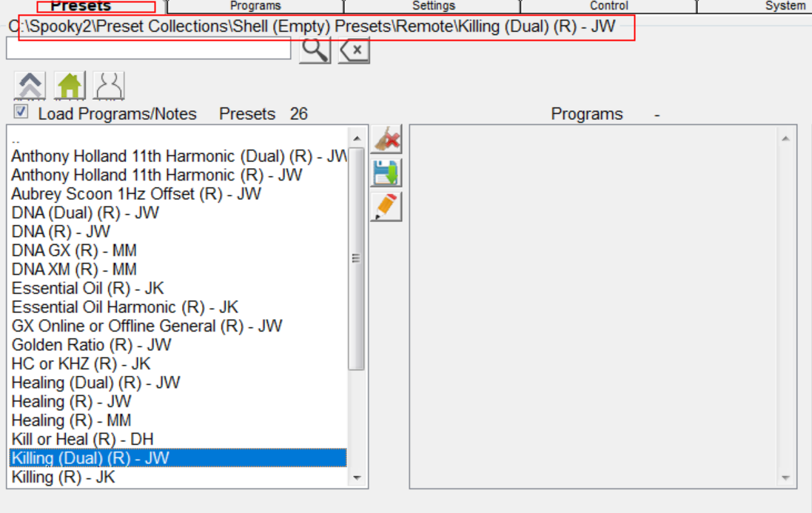Clear the search box with backspace icon
This screenshot has width=812, height=513.
(x=354, y=50)
